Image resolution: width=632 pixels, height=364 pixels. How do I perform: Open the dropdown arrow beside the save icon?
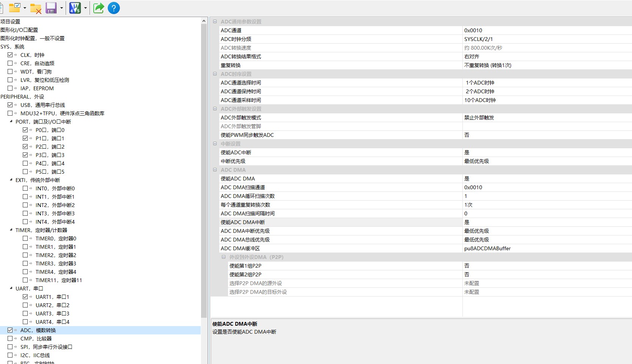tap(61, 8)
